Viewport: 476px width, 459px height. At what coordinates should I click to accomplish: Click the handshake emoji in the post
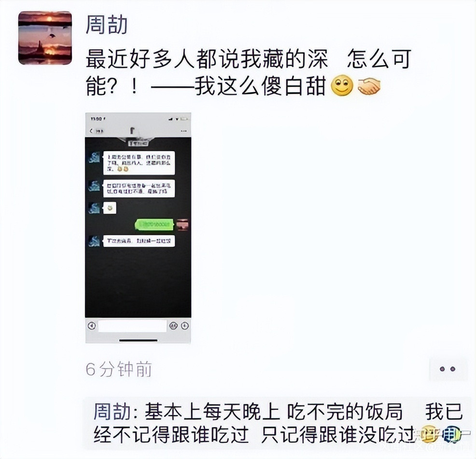(368, 86)
